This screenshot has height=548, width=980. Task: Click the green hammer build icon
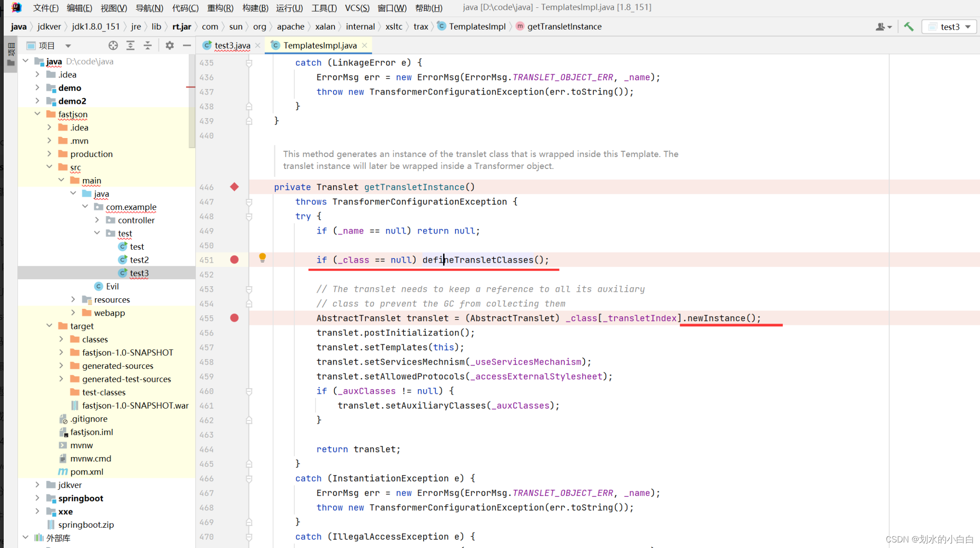coord(908,27)
